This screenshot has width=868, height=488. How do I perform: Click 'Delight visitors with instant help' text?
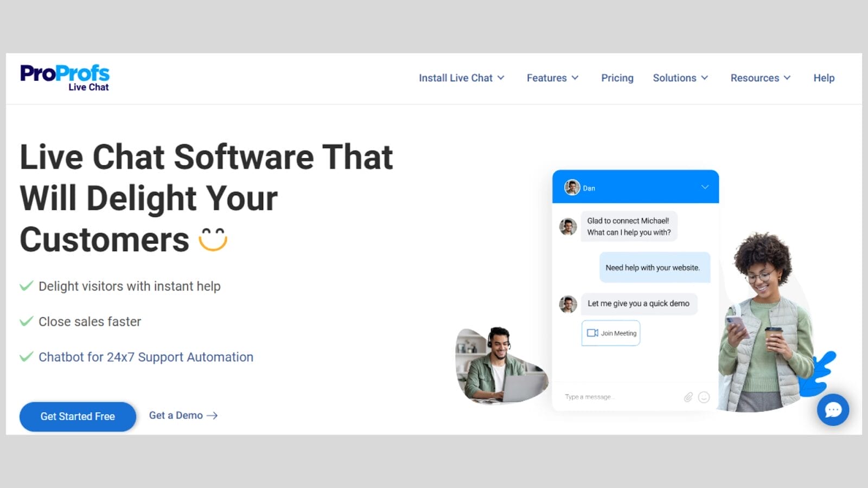pyautogui.click(x=130, y=286)
